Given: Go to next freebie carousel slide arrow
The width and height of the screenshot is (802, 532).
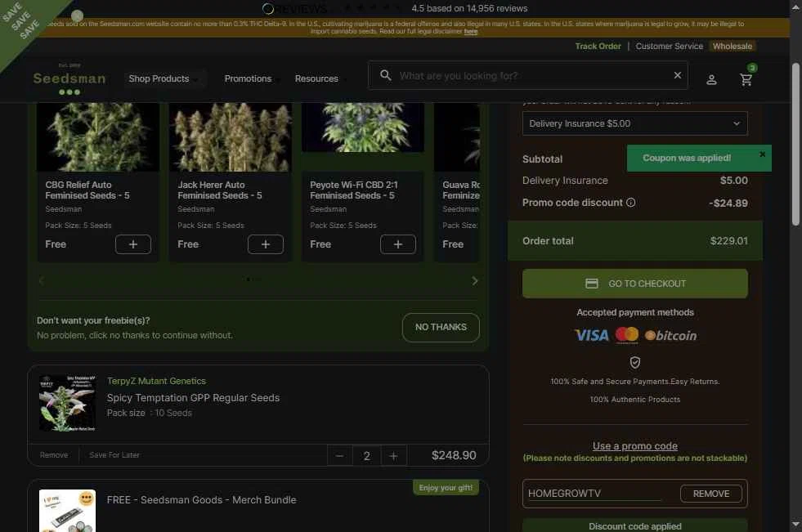Looking at the screenshot, I should click(x=475, y=280).
